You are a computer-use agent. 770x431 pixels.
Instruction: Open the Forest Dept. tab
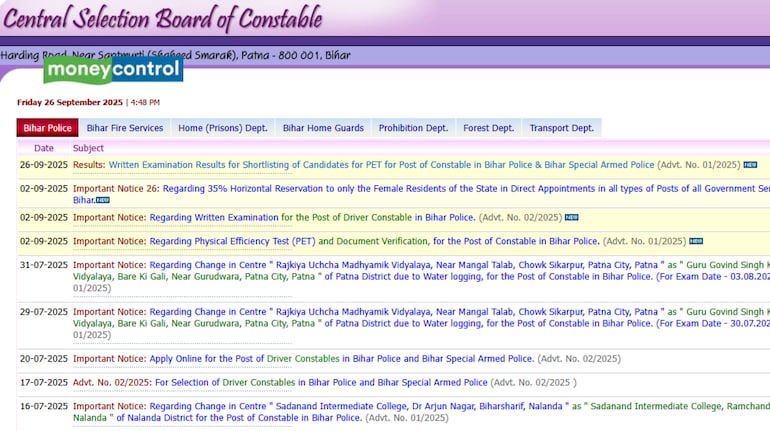(x=488, y=128)
